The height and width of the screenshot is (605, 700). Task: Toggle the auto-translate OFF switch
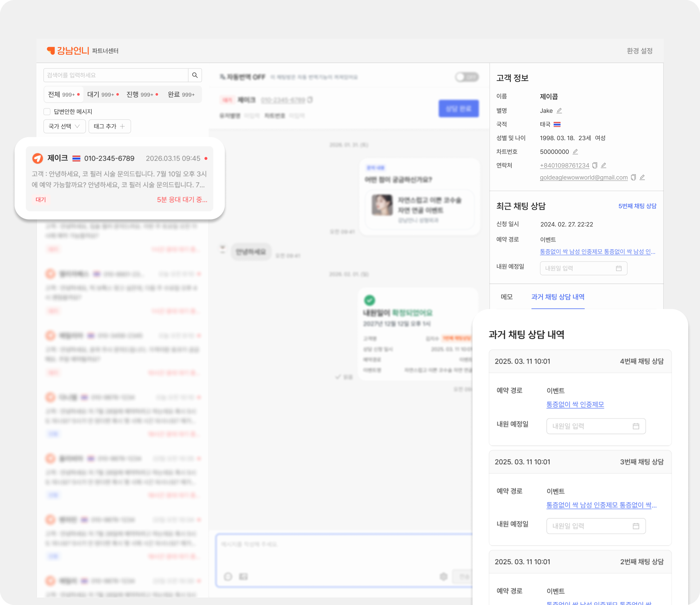(466, 77)
